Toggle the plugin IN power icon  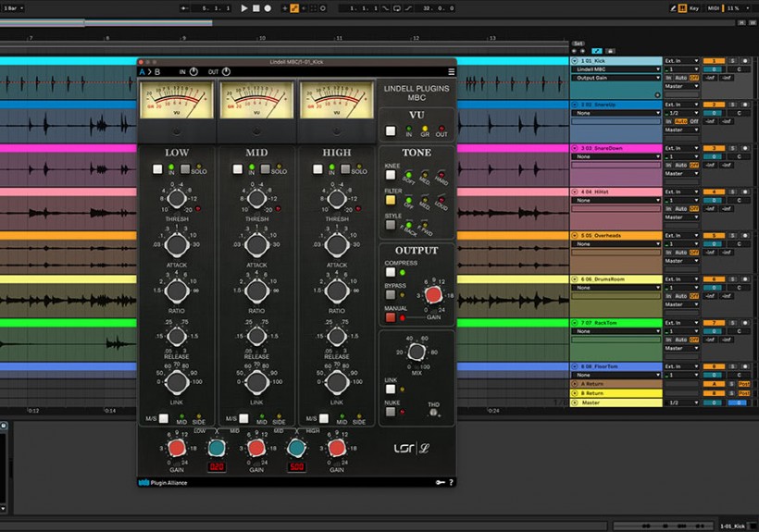coord(195,71)
